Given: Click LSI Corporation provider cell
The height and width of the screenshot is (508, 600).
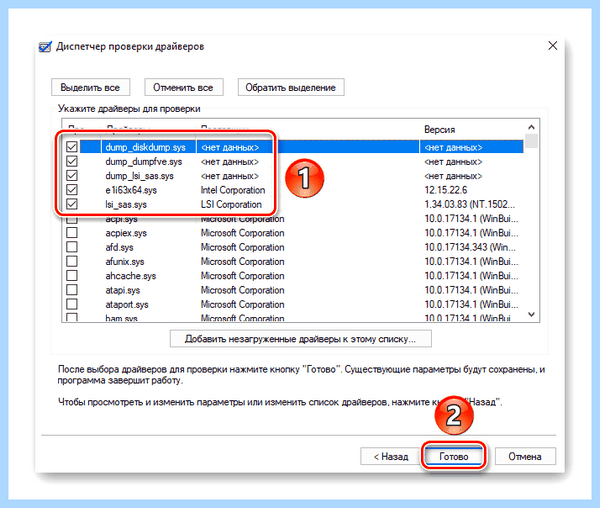Looking at the screenshot, I should pos(231,205).
